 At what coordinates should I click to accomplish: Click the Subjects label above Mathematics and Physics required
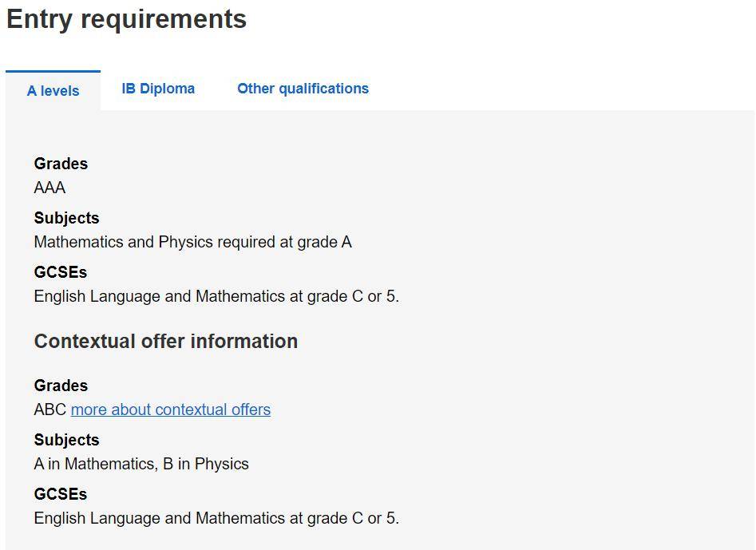click(66, 218)
